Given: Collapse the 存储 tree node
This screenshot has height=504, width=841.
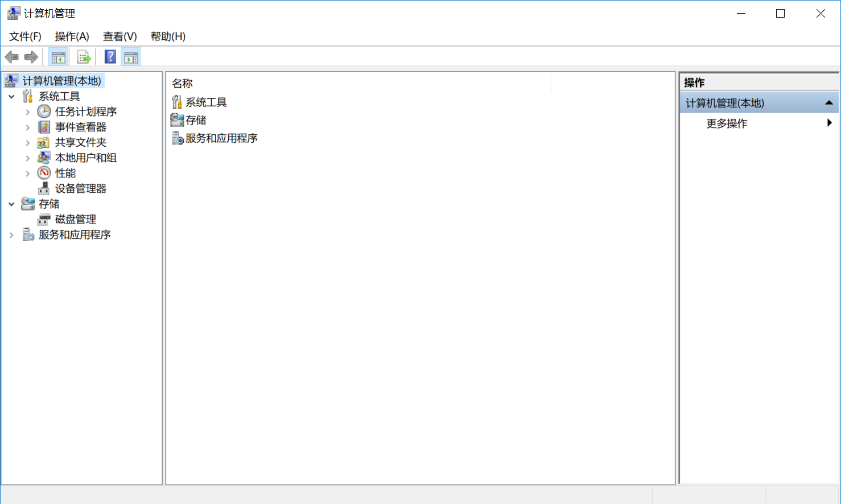Looking at the screenshot, I should pyautogui.click(x=11, y=204).
